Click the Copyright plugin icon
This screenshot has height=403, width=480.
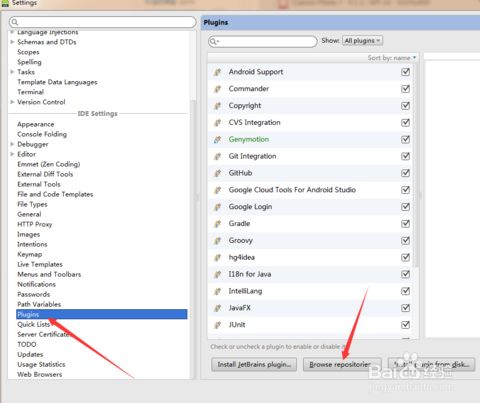click(x=218, y=106)
